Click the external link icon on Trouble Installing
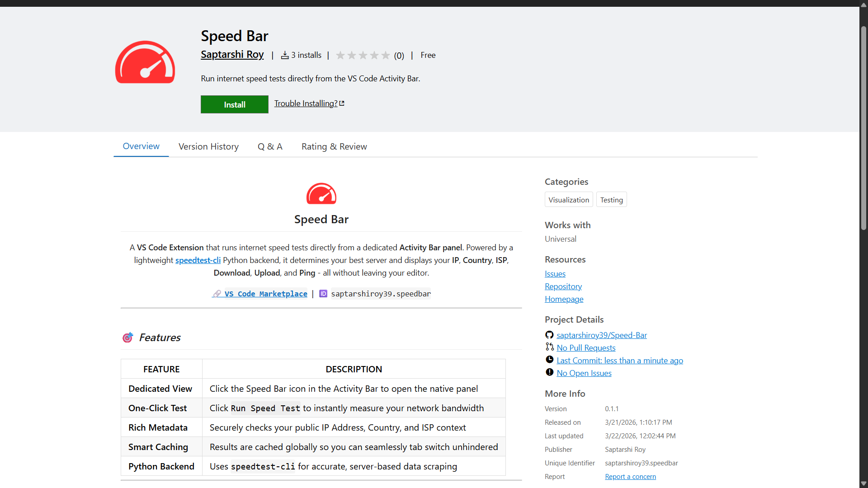Screen dimensions: 868x488 tap(342, 103)
